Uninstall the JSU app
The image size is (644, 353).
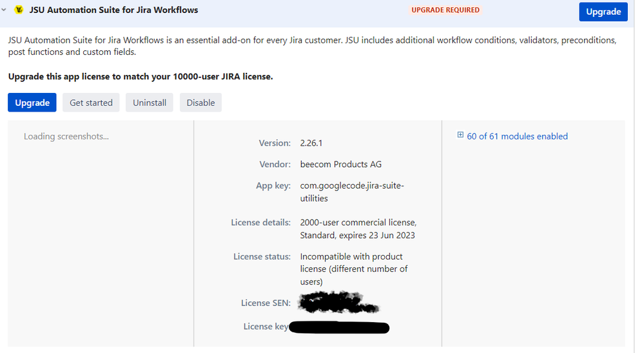[x=150, y=103]
